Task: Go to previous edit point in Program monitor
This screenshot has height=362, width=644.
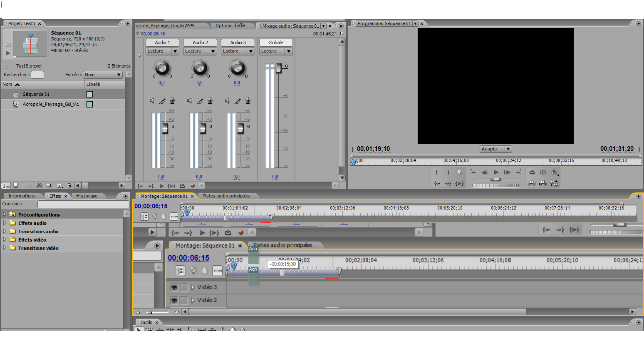Action: [473, 172]
